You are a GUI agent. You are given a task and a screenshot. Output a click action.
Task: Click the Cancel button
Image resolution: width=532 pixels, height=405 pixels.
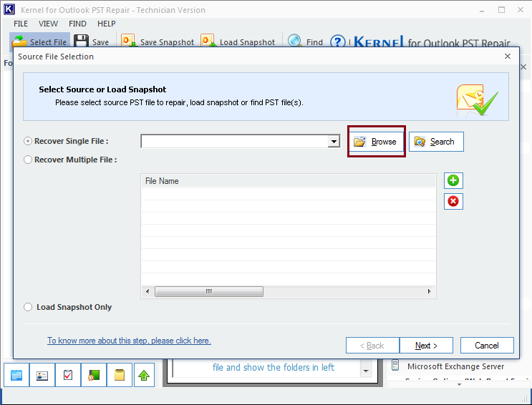click(x=487, y=346)
